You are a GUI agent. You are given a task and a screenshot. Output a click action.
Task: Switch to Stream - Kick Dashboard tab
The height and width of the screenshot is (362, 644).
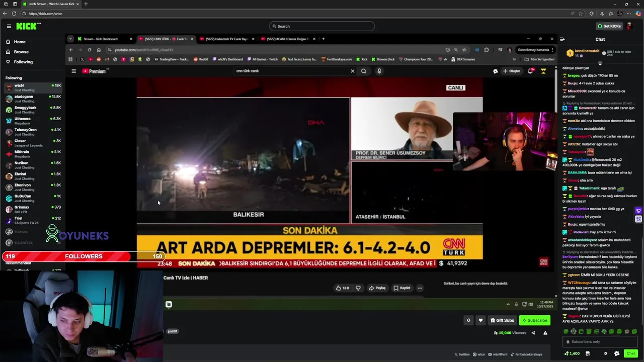(105, 39)
